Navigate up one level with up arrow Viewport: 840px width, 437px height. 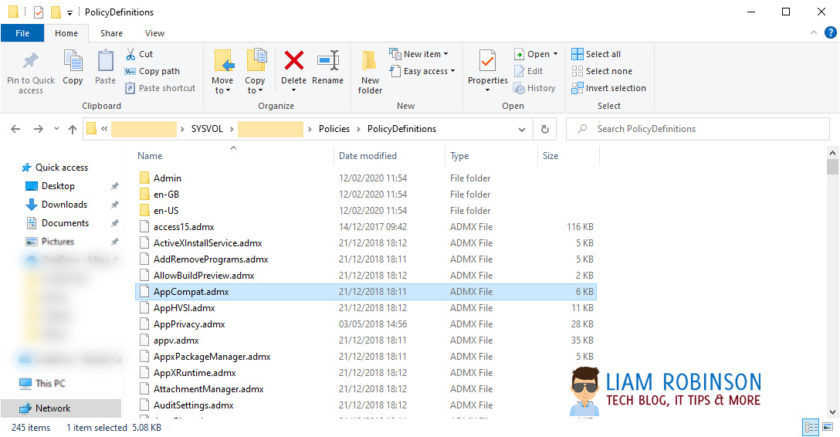click(72, 129)
